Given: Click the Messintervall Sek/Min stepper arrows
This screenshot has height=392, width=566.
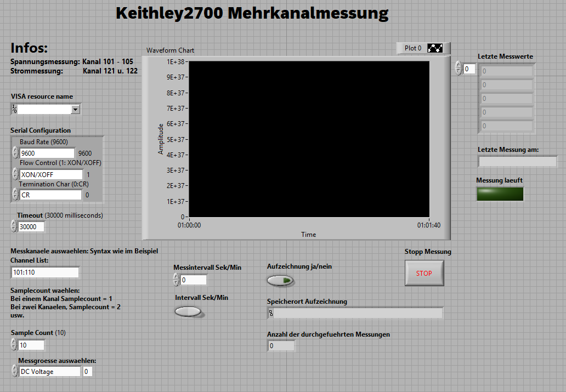Looking at the screenshot, I should pyautogui.click(x=176, y=280).
